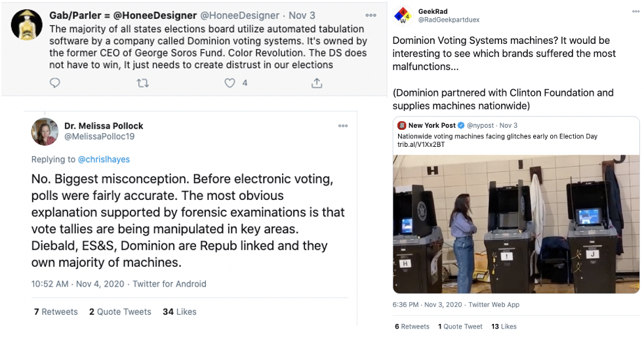View 2 Quote Tweets on Pollock tweet
The height and width of the screenshot is (337, 644).
tap(120, 311)
